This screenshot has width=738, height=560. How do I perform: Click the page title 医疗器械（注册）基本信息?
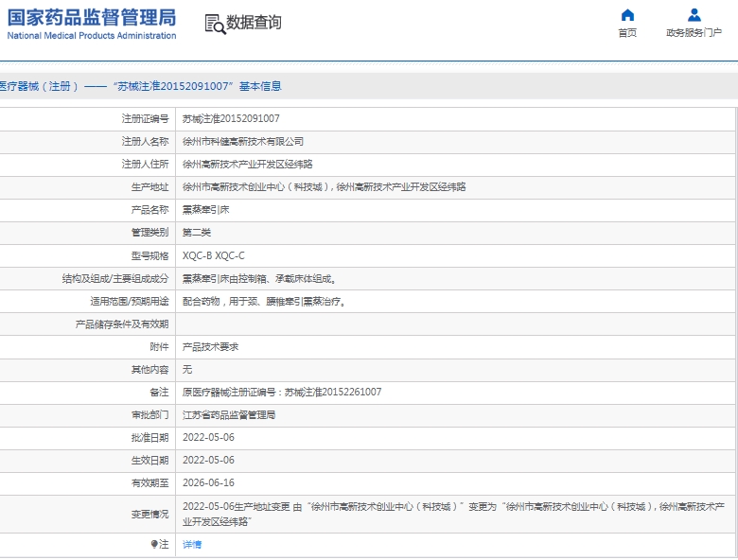point(140,86)
